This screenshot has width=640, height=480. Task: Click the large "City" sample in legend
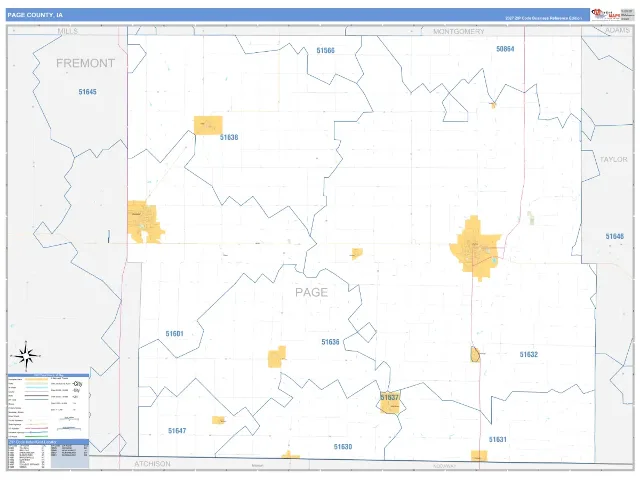pyautogui.click(x=78, y=384)
